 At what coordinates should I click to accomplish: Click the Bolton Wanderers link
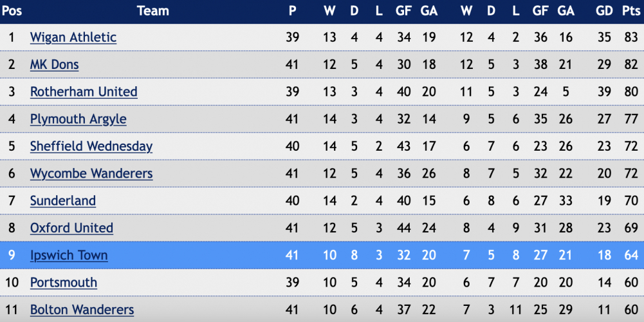pos(82,310)
